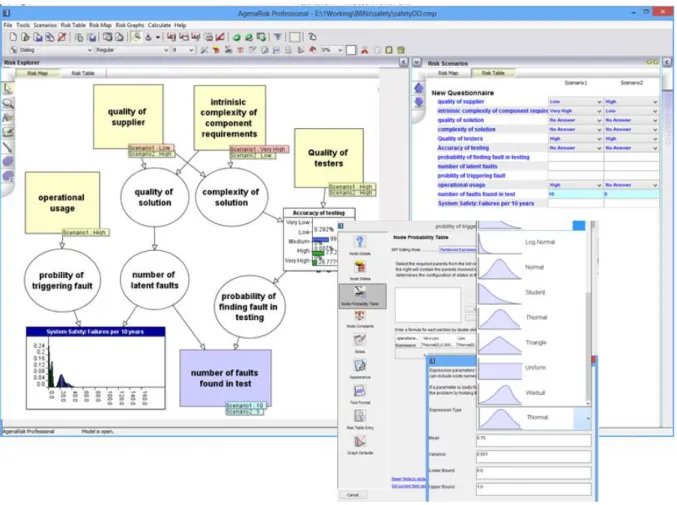The width and height of the screenshot is (677, 505).
Task: Click the up arrow in Risk Scenarios panel
Action: tap(418, 88)
